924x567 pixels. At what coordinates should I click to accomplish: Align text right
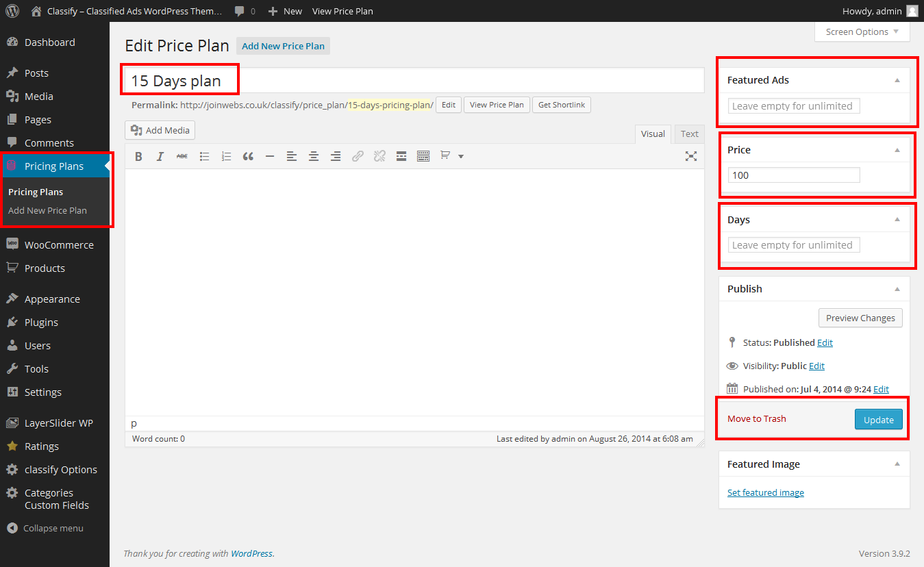coord(336,156)
